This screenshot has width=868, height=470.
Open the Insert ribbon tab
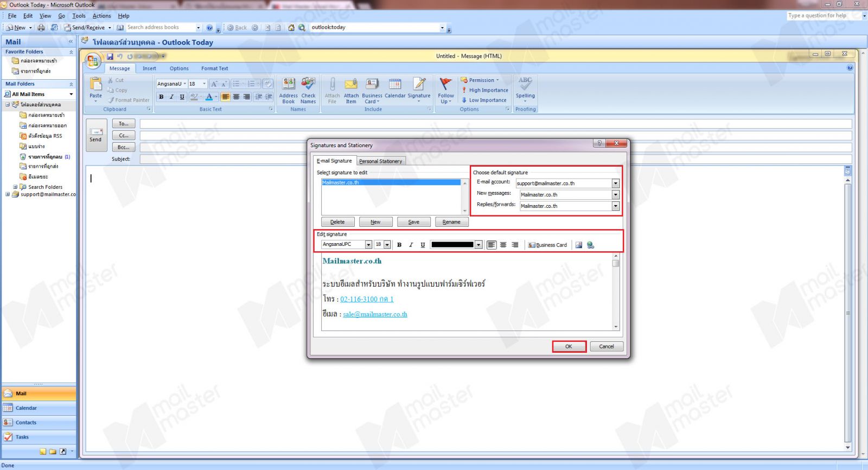coord(149,68)
